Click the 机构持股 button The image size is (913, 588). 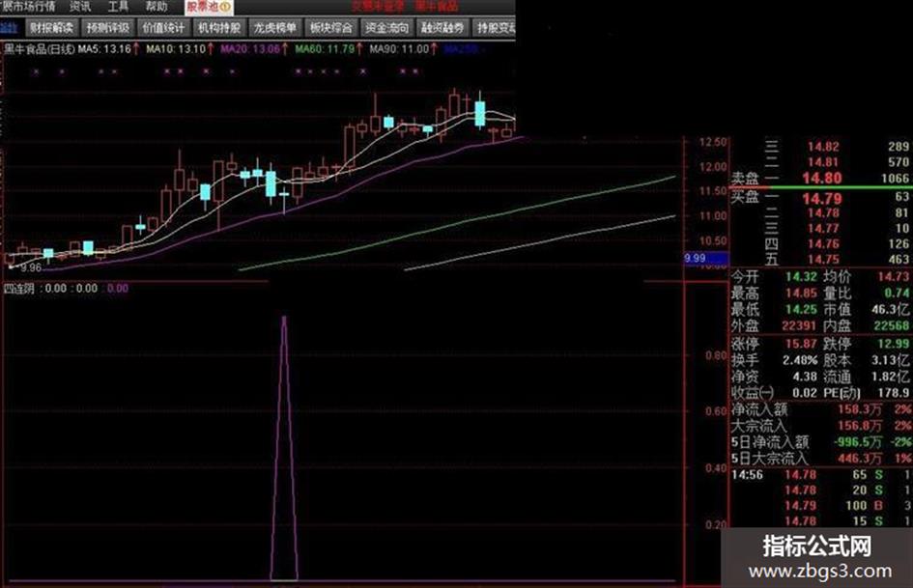coord(219,27)
